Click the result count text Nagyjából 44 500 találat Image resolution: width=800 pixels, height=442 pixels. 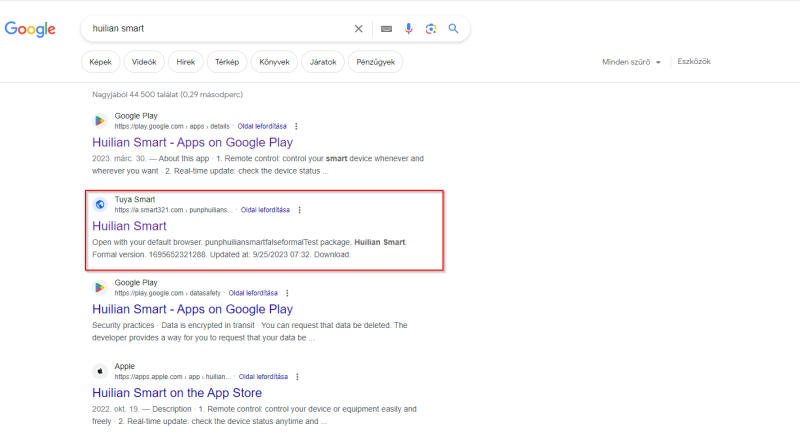[167, 94]
